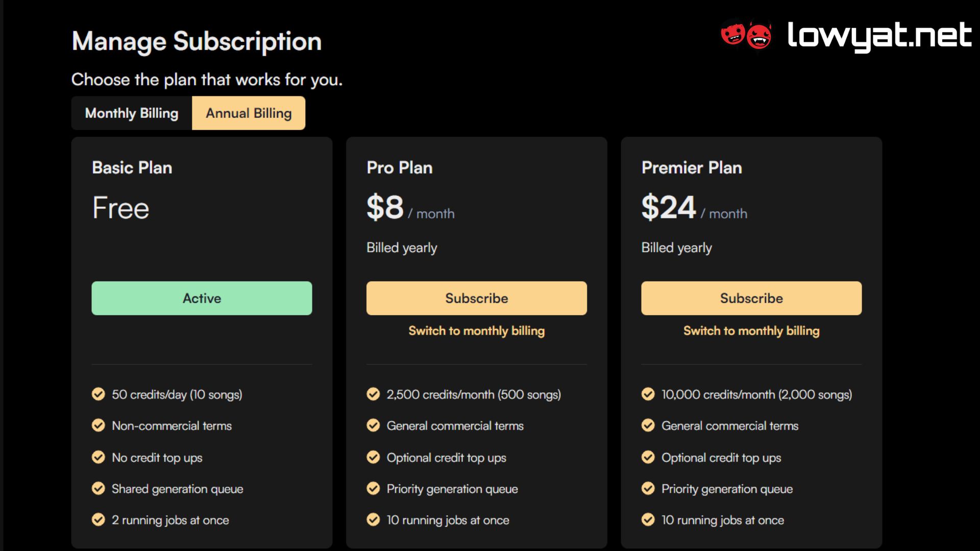980x551 pixels.
Task: Click the Premier Plan 10 running jobs checkmark
Action: coord(648,520)
